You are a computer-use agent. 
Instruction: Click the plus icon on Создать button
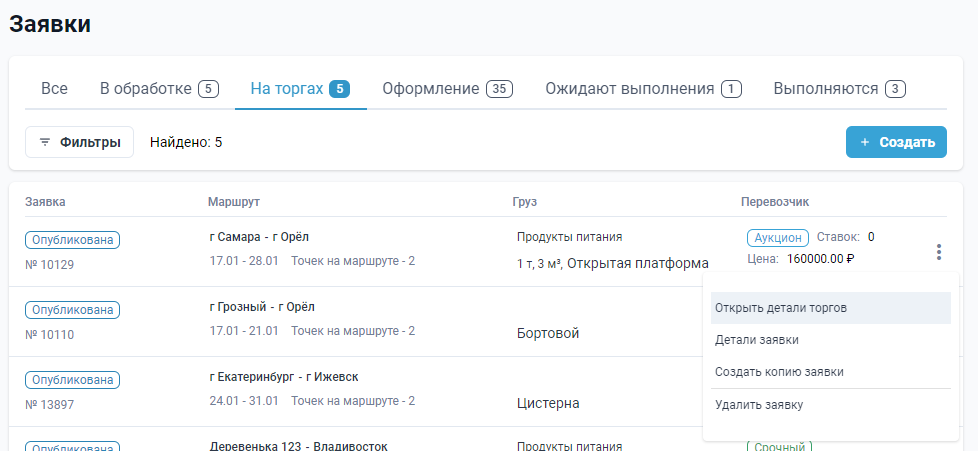(864, 142)
